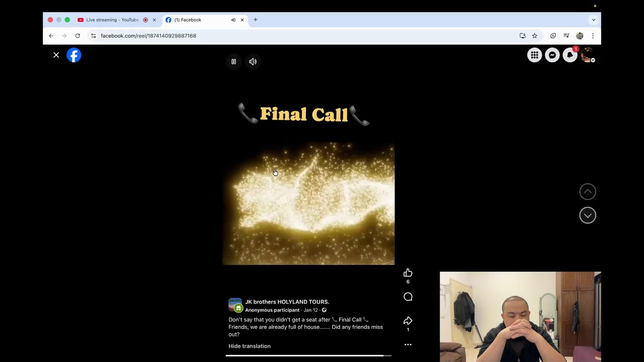Open the Chrome profile avatar
The height and width of the screenshot is (362, 644).
coord(580,36)
